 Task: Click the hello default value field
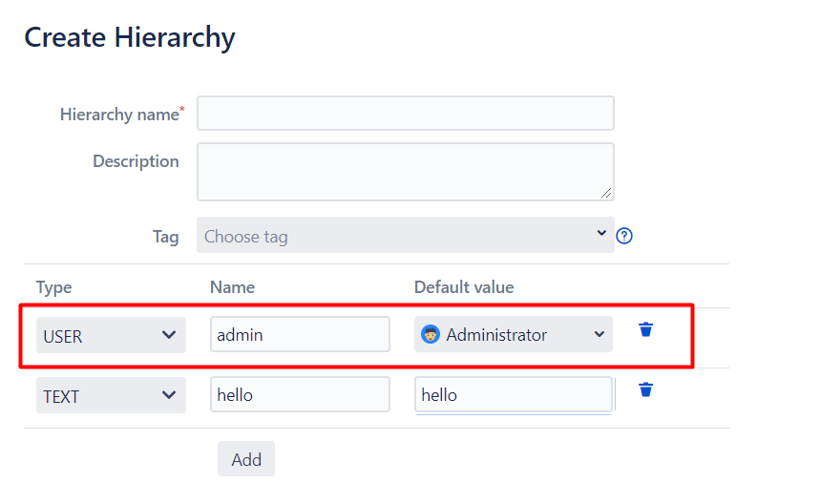513,394
